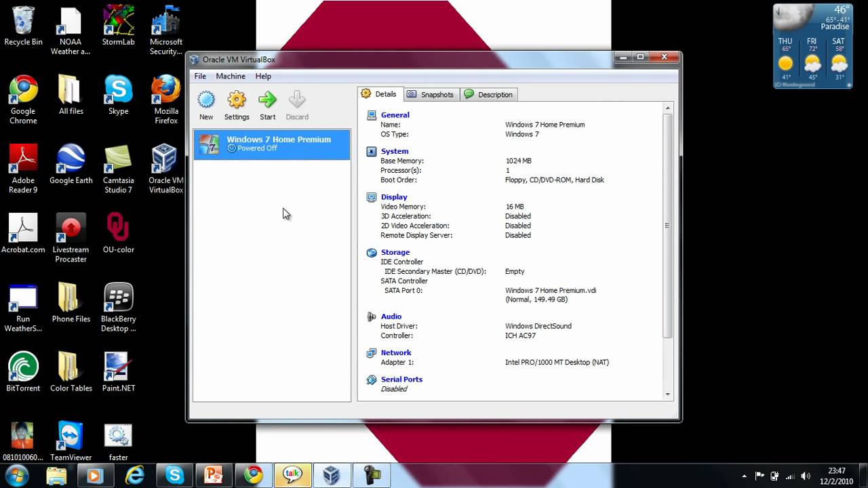Select OU-color desktop icon
Screen dimensions: 868x488
(x=119, y=233)
